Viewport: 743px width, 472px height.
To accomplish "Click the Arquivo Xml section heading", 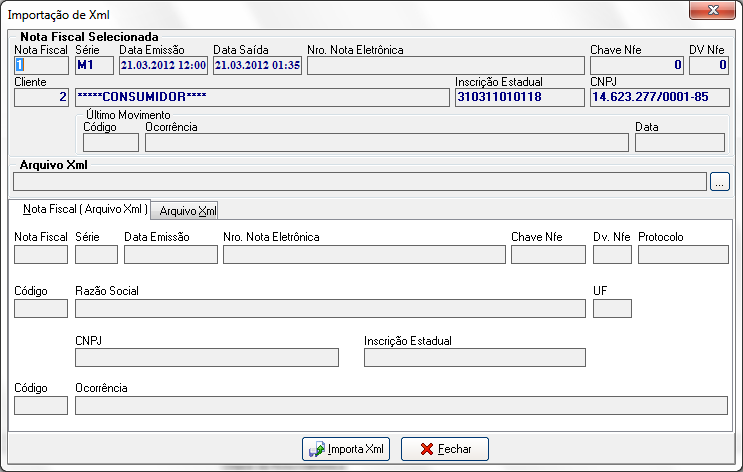I will click(x=54, y=165).
